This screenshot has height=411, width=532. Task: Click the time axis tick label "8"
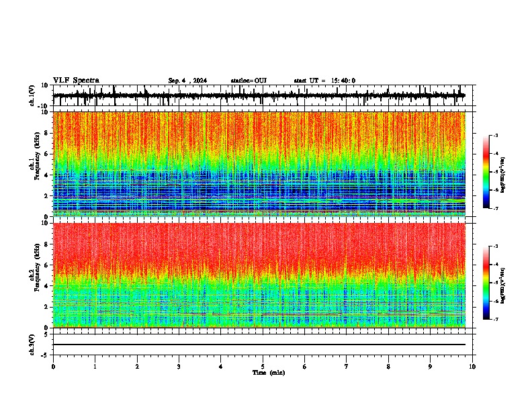pyautogui.click(x=388, y=367)
